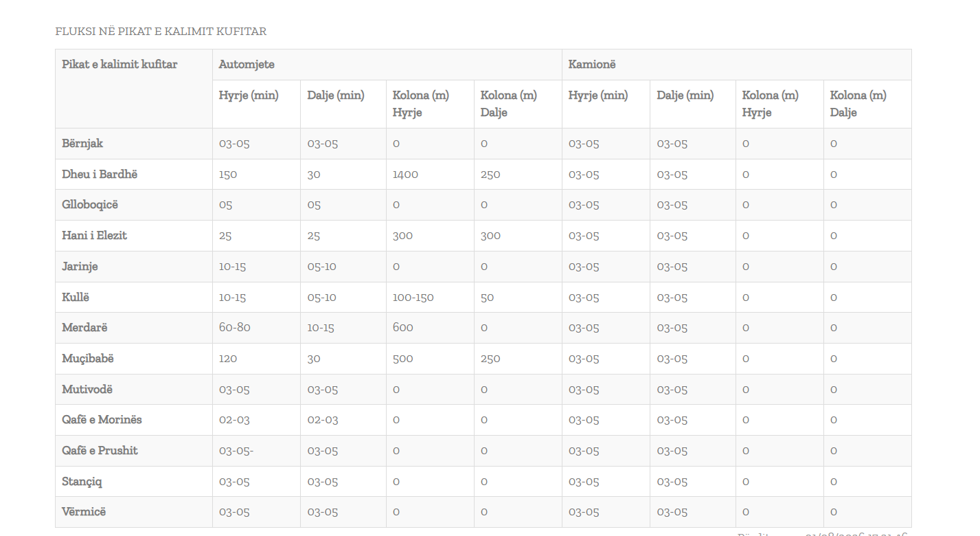Click the Merdarë entry wait value 60-80
980x536 pixels.
point(235,328)
